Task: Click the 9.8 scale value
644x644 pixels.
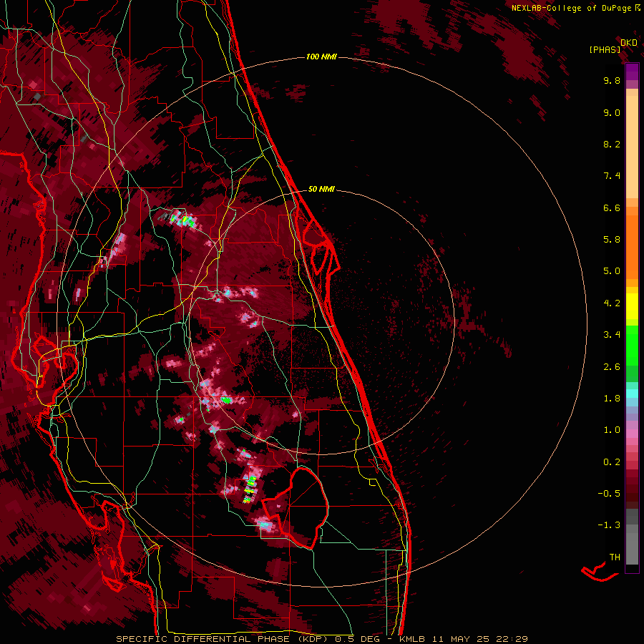Action: pos(612,80)
